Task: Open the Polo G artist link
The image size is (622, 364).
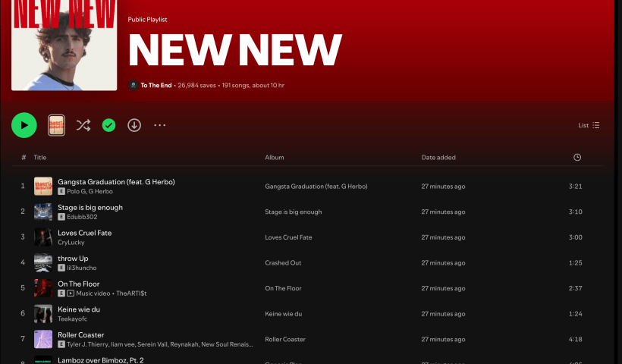Action: [76, 192]
